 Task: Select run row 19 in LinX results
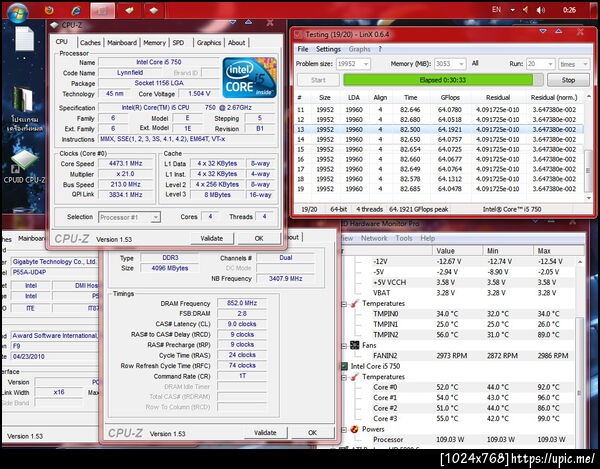(x=439, y=189)
